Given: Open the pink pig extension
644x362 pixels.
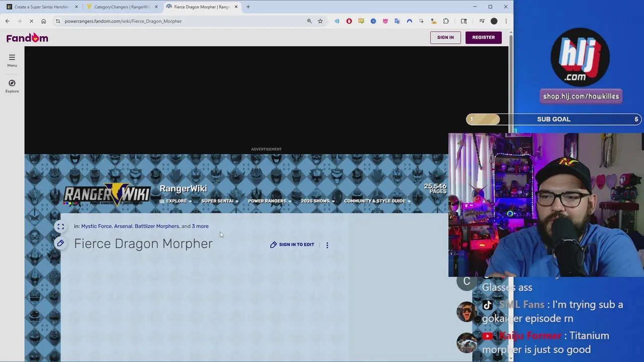Looking at the screenshot, I should pos(385,21).
